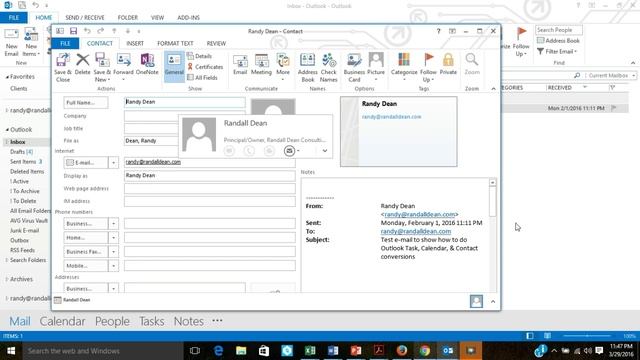The image size is (640, 360).
Task: Open the SEND / RECEIVE tab in Outlook
Action: click(85, 18)
